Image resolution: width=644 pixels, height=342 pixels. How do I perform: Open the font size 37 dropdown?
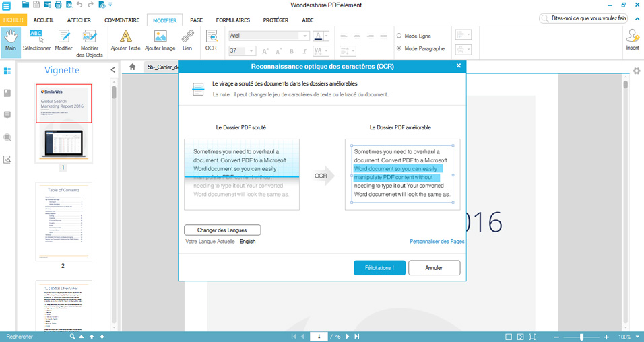coord(252,51)
